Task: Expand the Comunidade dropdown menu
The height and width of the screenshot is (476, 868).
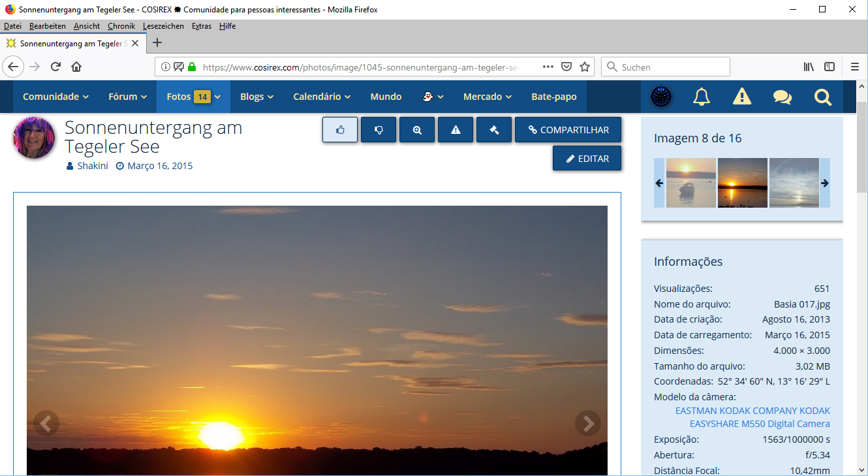Action: click(x=55, y=97)
